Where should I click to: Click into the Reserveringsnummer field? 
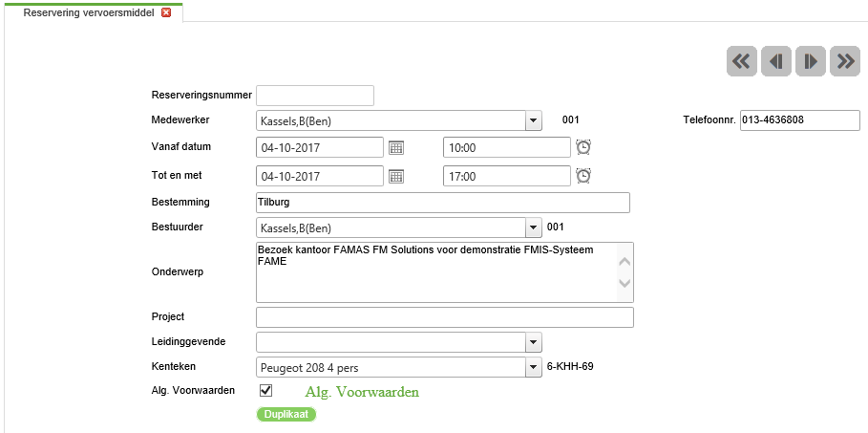[x=315, y=96]
